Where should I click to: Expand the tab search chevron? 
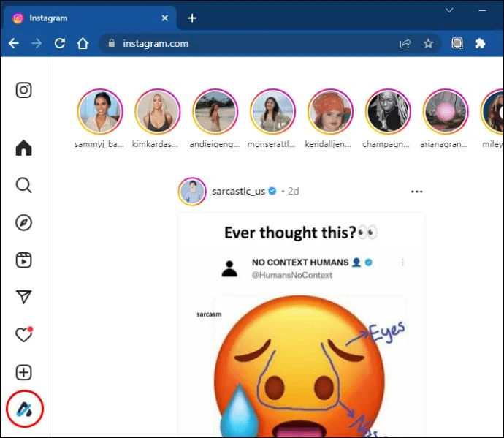point(449,10)
